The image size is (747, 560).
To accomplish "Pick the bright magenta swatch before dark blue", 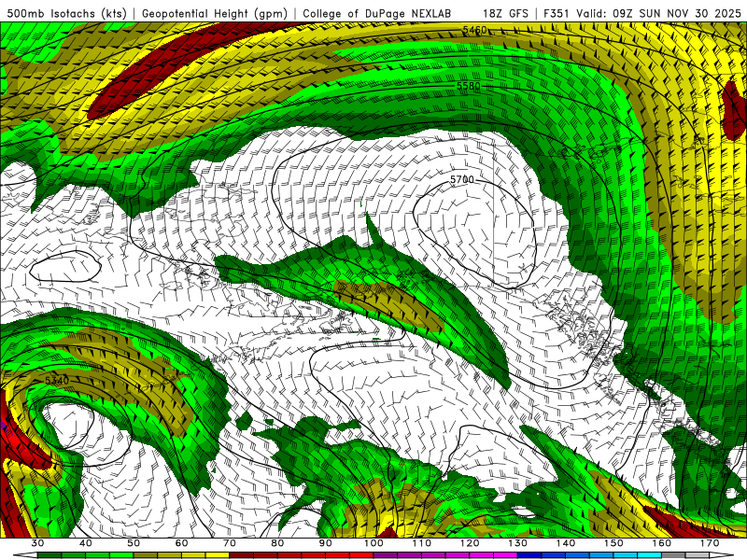I will 505,555.
